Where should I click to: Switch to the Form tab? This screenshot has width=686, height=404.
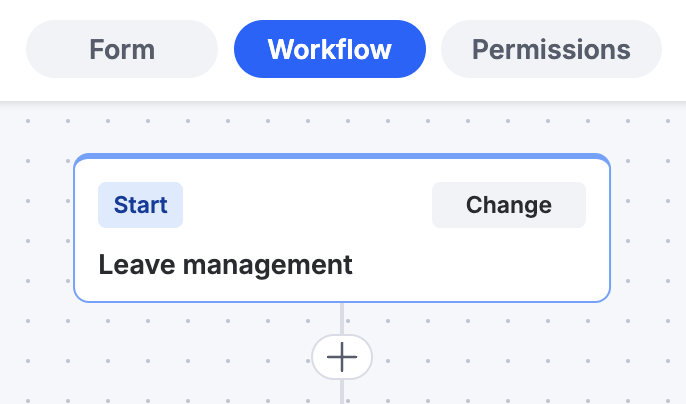[122, 49]
